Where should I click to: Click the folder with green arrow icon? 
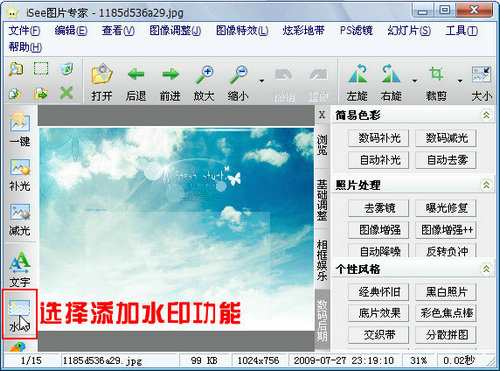point(41,94)
